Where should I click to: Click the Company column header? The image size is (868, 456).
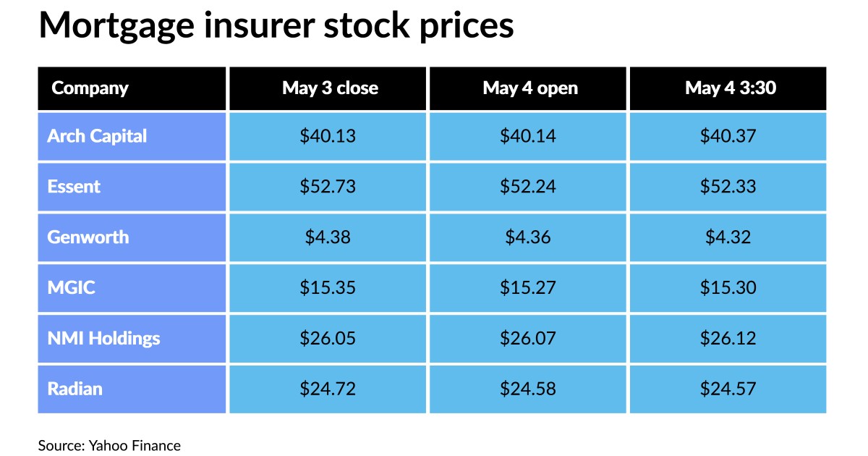(x=90, y=88)
